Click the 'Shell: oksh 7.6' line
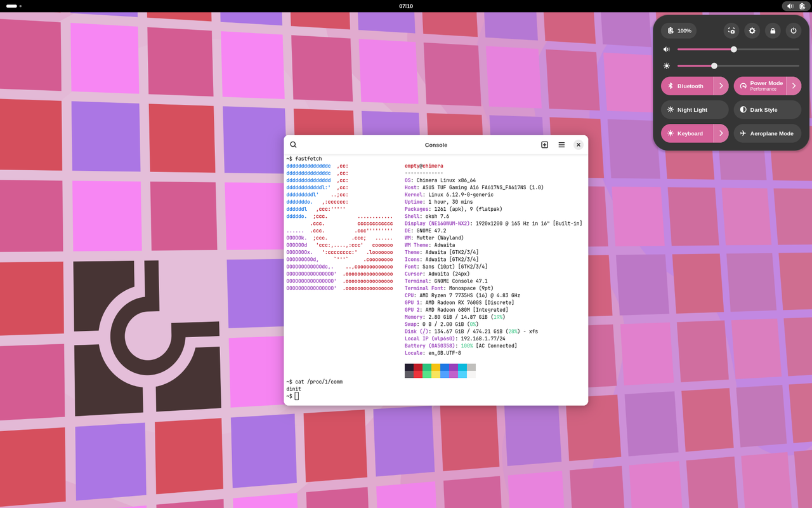 tap(427, 217)
